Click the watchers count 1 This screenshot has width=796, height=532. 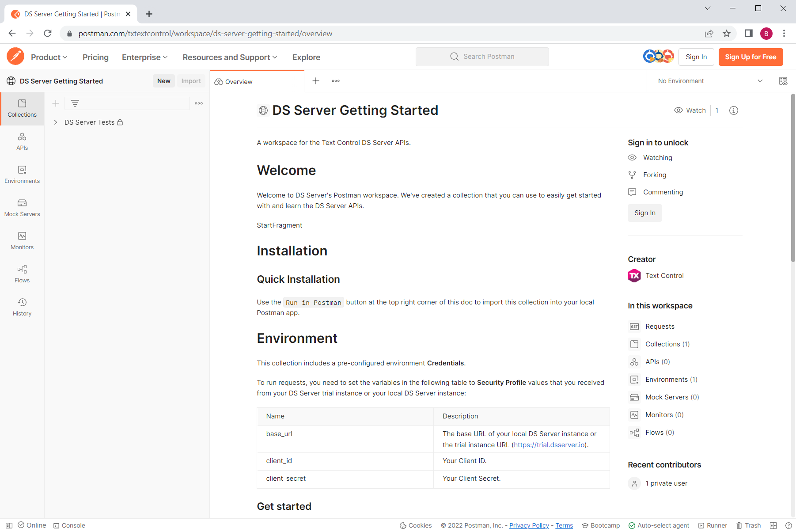tap(717, 110)
